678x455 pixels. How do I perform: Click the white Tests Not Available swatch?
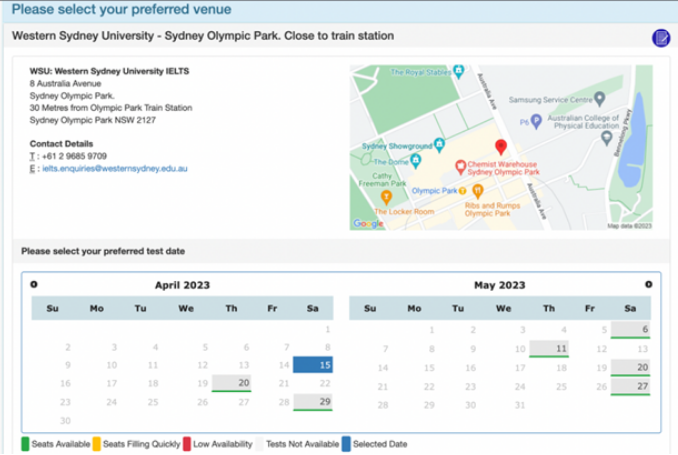(x=259, y=444)
